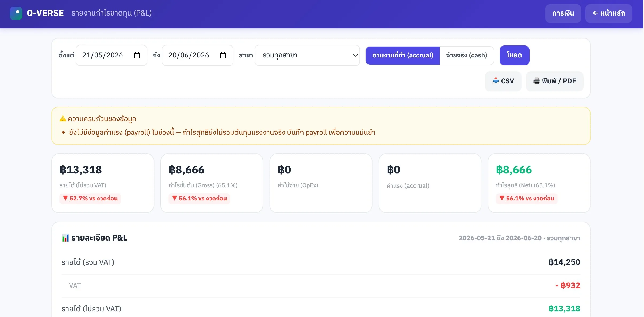Click the O-VERSE logo icon
This screenshot has width=644, height=317.
(16, 13)
